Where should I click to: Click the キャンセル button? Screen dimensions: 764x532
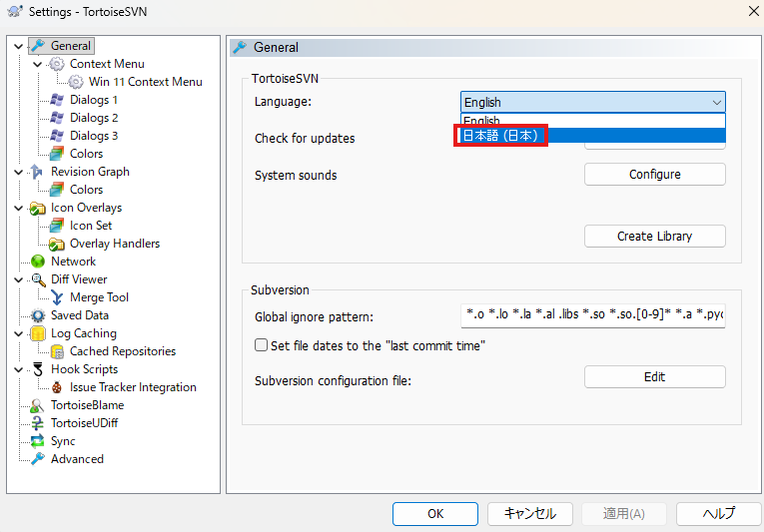(x=530, y=514)
